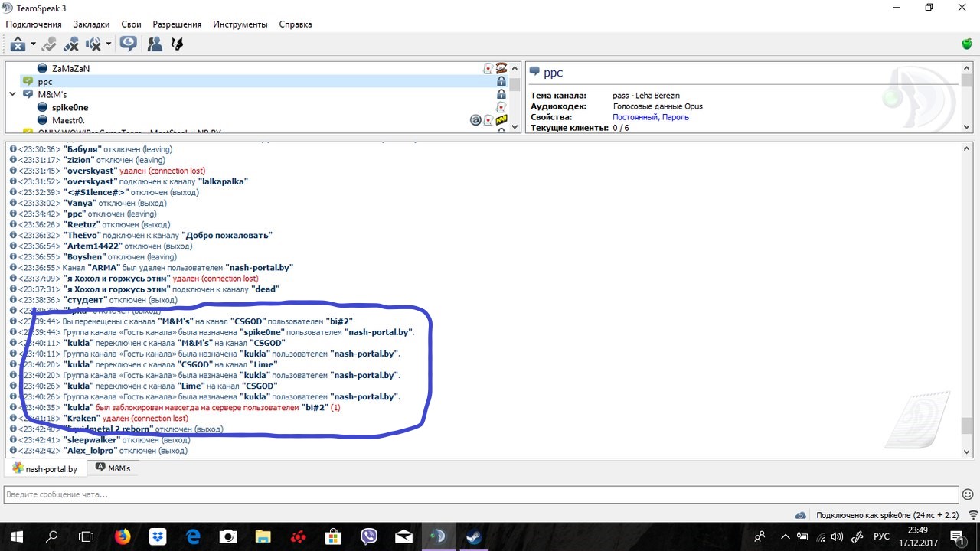Image resolution: width=980 pixels, height=551 pixels.
Task: Click the cloud icon in status bar
Action: pyautogui.click(x=801, y=515)
